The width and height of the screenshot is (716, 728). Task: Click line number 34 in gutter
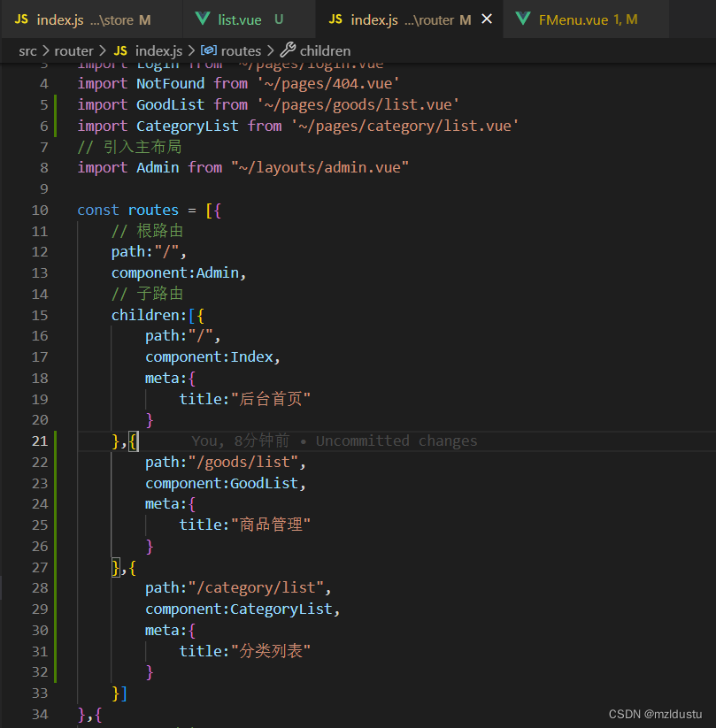coord(40,714)
